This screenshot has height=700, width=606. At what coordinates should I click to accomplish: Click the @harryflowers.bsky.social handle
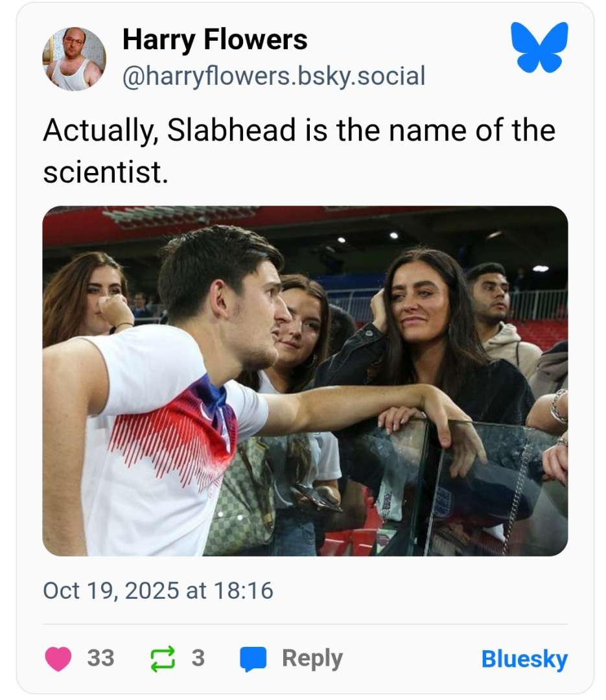tap(274, 76)
